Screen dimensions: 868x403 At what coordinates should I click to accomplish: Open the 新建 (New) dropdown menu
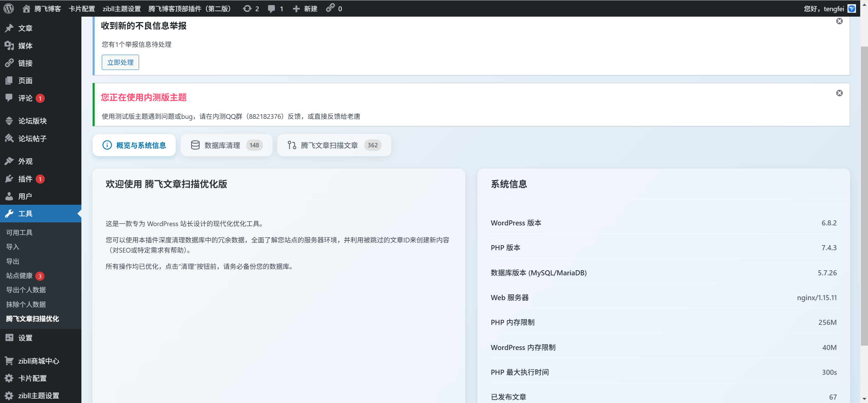(305, 8)
